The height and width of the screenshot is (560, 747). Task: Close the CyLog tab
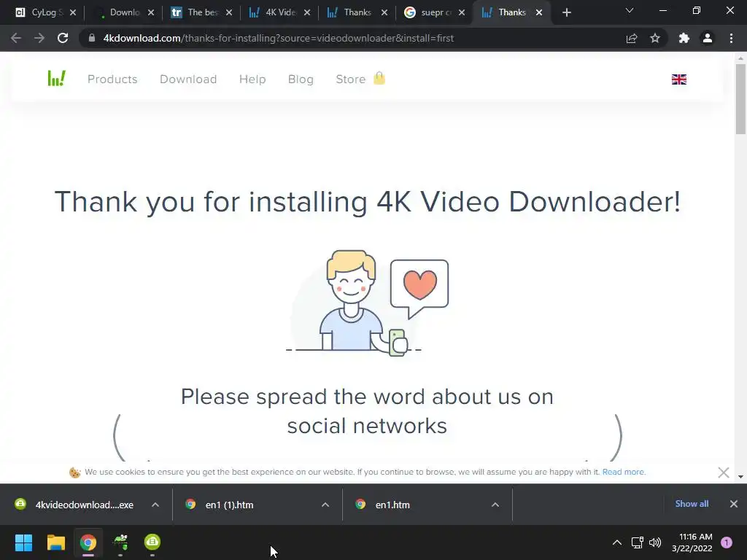[x=73, y=12]
